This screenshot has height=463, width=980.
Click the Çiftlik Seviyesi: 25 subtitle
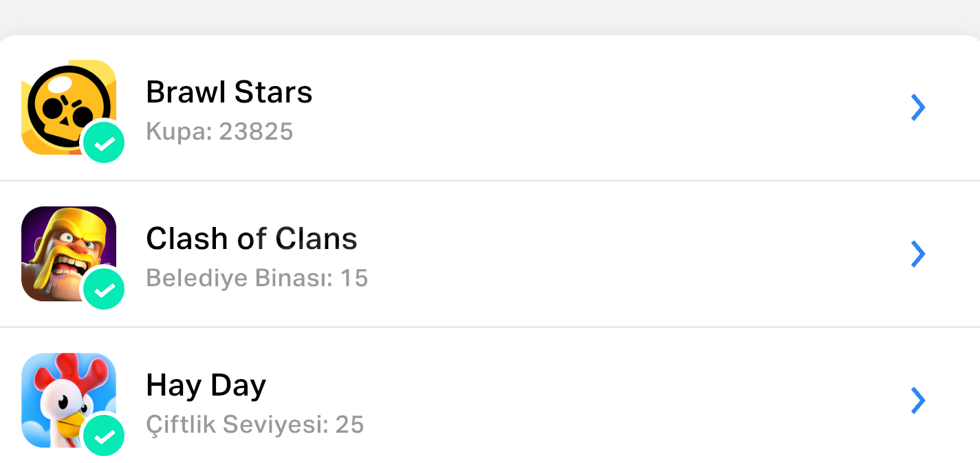tap(254, 424)
